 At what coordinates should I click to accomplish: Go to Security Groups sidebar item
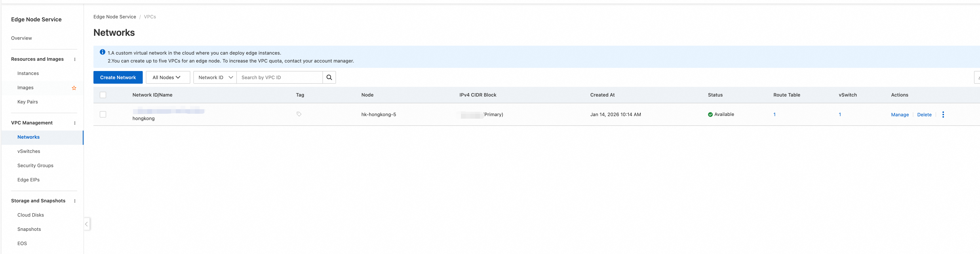pos(35,165)
